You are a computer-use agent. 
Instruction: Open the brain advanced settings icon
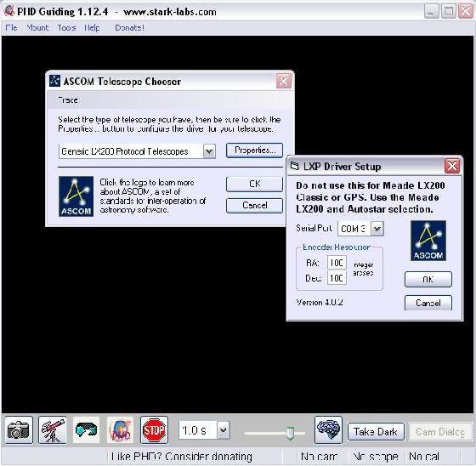pyautogui.click(x=328, y=430)
